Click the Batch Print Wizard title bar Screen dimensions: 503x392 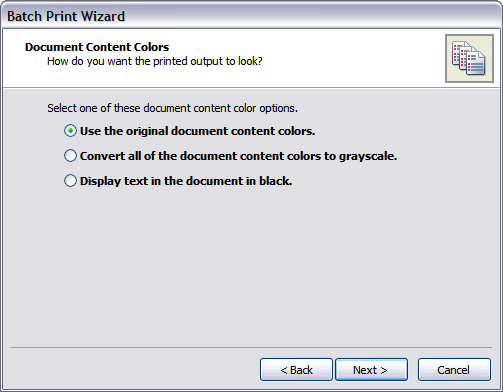251,15
